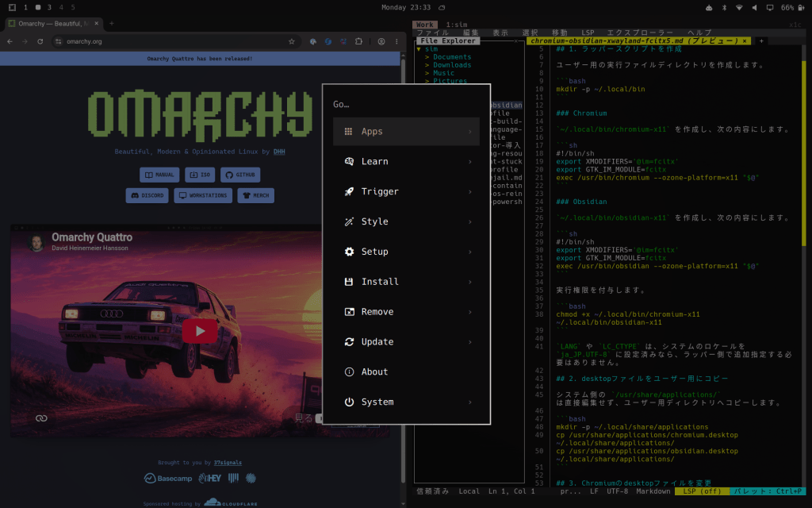Click the DISCORD button
The image size is (812, 508).
click(x=147, y=195)
